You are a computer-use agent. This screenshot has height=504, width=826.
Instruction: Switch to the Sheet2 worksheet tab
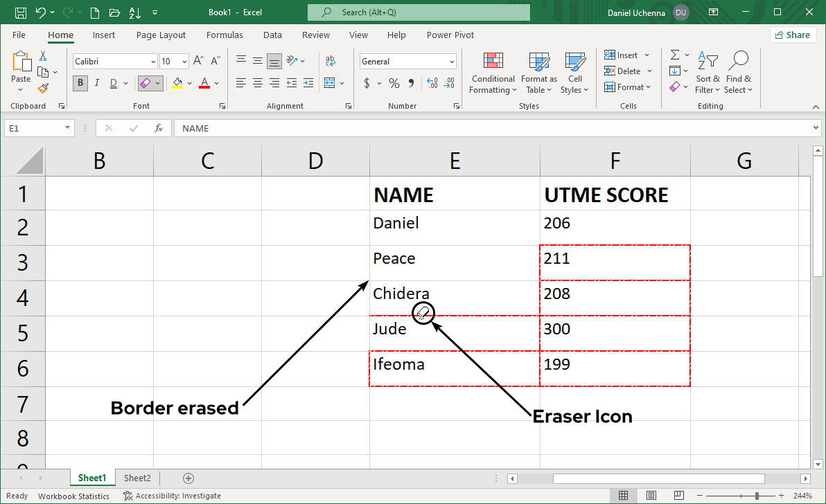137,478
